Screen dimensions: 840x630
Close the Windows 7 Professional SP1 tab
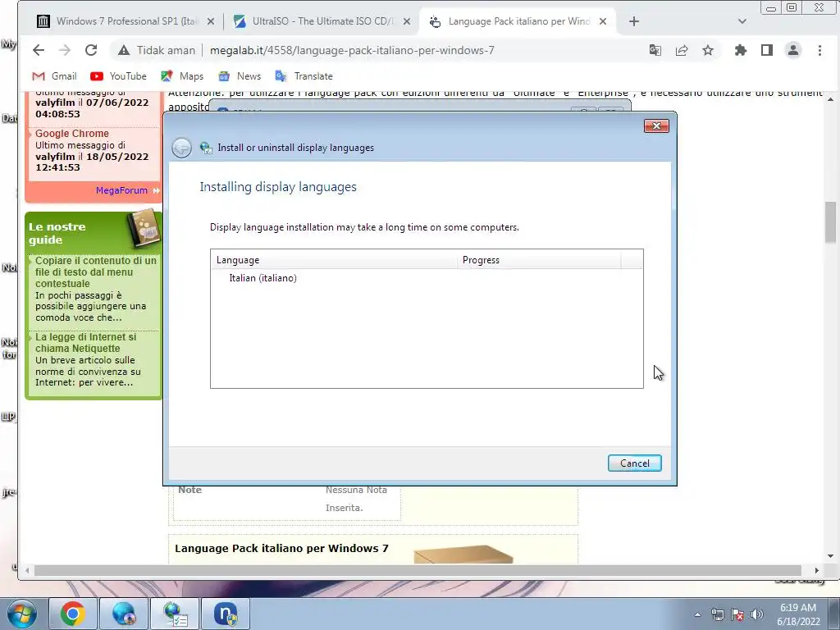click(x=211, y=21)
